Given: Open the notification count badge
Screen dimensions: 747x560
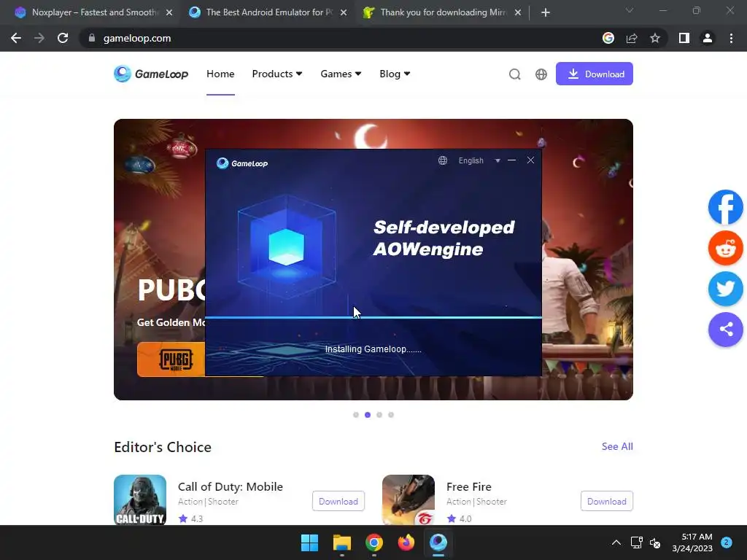Looking at the screenshot, I should click(x=727, y=542).
